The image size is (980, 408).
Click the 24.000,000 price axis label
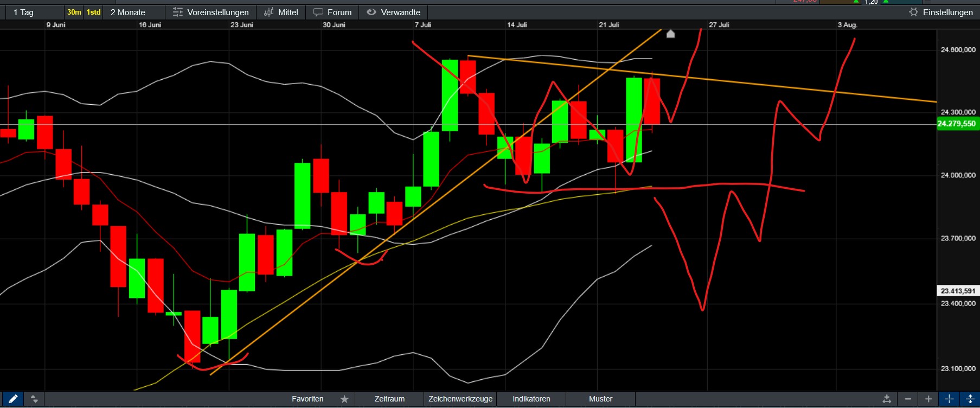[958, 175]
